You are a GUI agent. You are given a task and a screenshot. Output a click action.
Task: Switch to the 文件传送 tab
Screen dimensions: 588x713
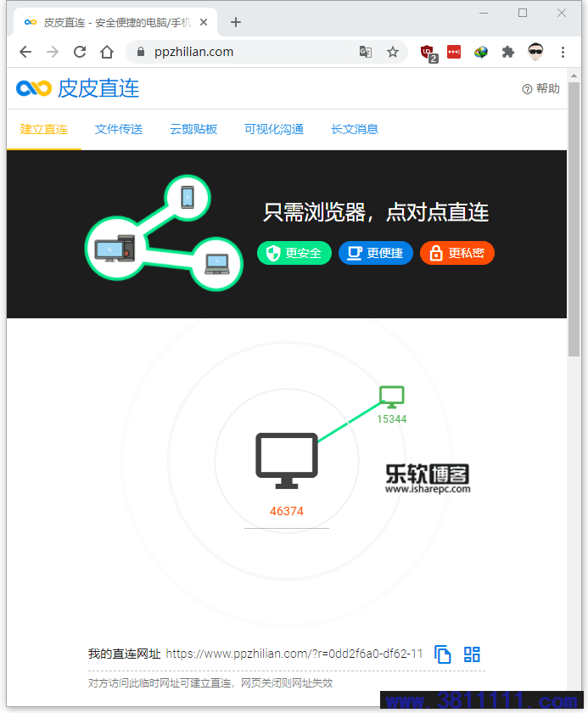point(119,129)
